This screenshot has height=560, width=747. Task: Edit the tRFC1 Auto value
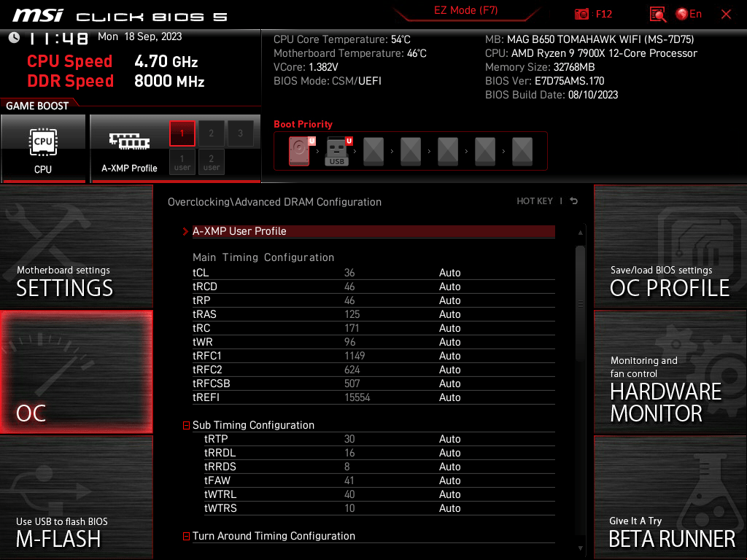coord(449,356)
